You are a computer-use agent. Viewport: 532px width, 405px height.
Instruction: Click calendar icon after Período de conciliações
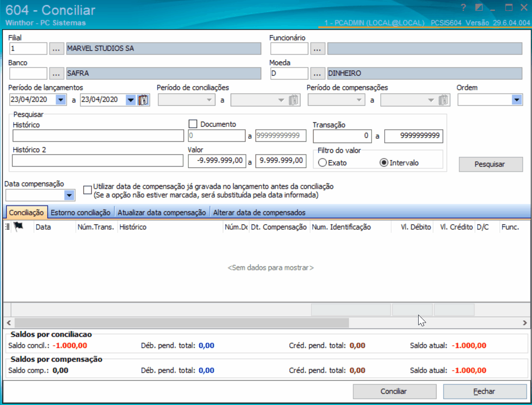(294, 100)
